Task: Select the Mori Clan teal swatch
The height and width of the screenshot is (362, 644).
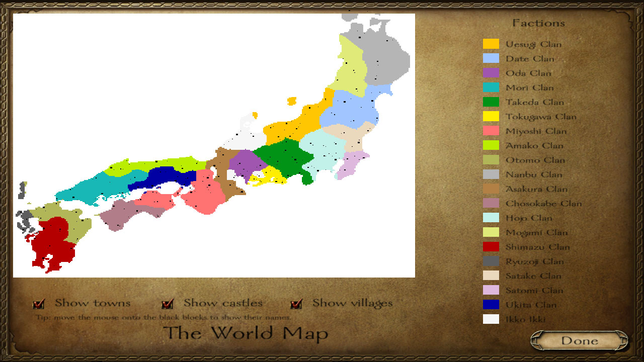Action: pos(491,87)
